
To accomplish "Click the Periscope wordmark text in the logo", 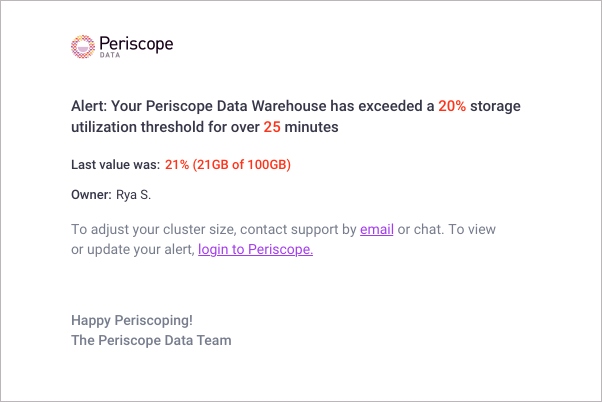I will (x=136, y=44).
